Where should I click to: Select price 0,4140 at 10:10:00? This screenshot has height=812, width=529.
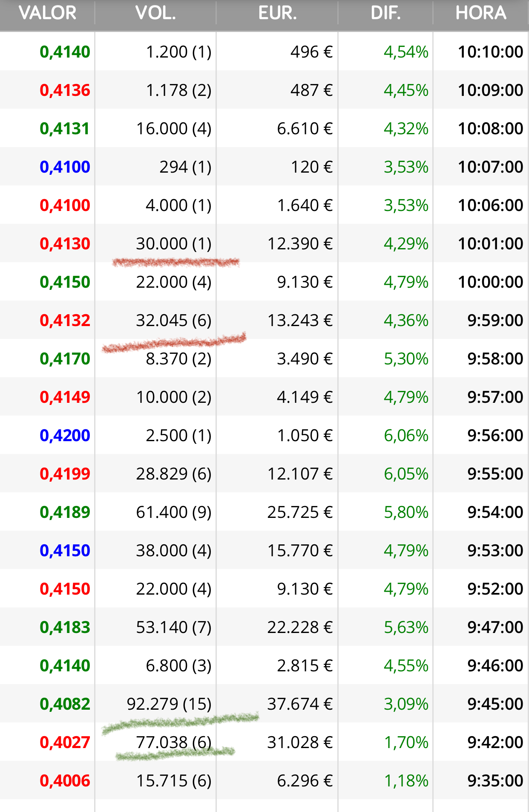[x=65, y=52]
